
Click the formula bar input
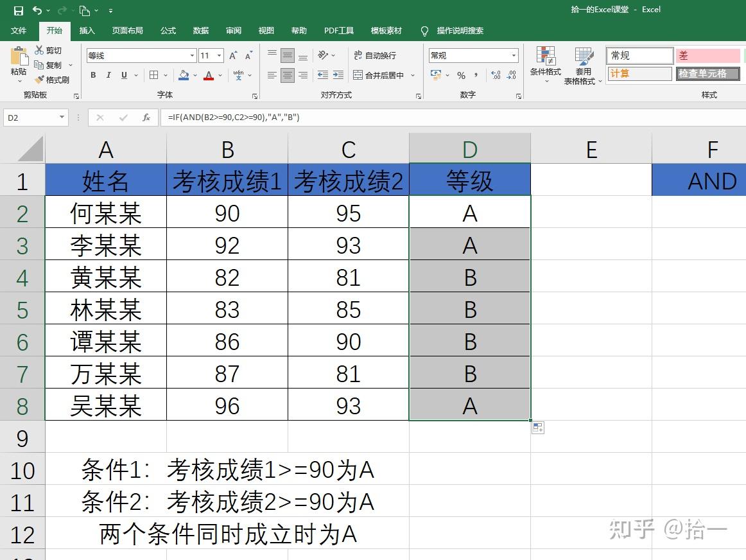(x=453, y=118)
